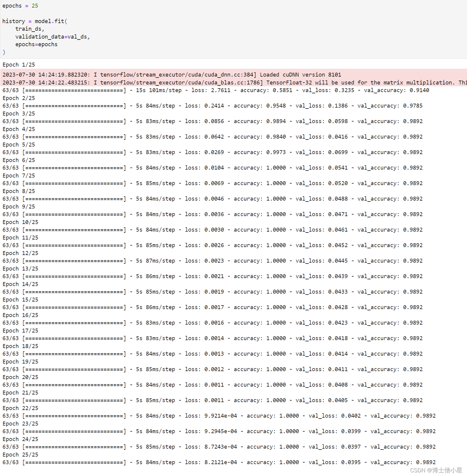This screenshot has height=476, width=467.
Task: Click the val_loss value 0.0520
Action: coord(338,183)
